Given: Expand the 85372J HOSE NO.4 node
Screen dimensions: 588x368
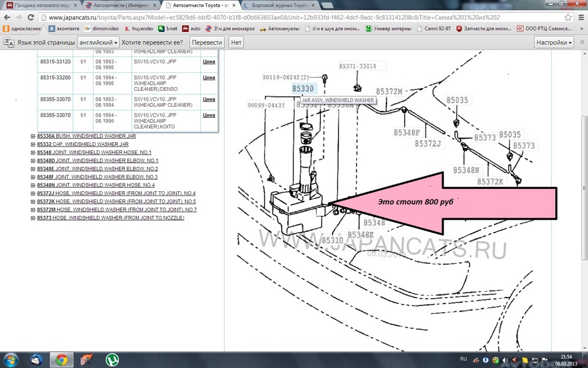Looking at the screenshot, I should (33, 194).
